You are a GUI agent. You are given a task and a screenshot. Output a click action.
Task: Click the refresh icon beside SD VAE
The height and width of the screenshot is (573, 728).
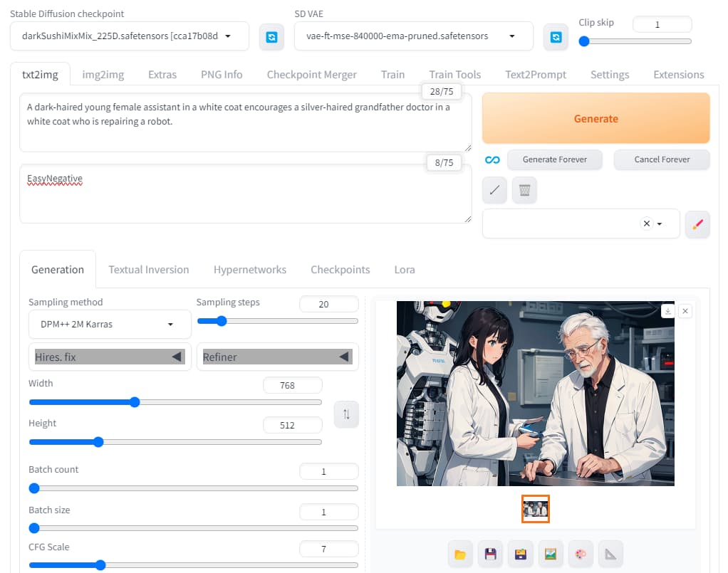pos(556,37)
